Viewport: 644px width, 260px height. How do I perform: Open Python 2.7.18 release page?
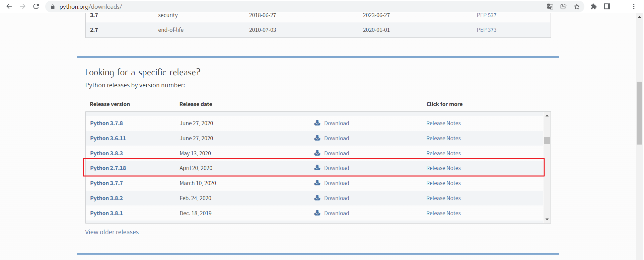pos(108,168)
